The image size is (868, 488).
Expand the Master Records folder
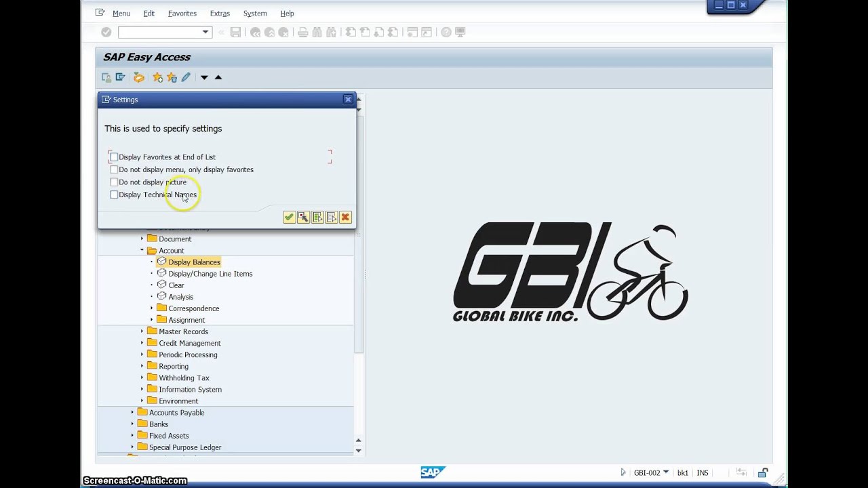142,331
